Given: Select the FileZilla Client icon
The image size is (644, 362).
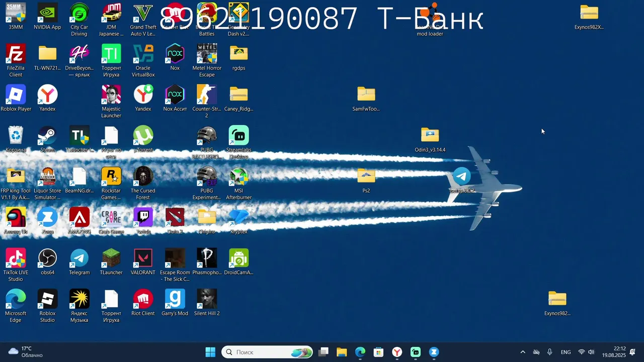Looking at the screenshot, I should coord(16,54).
